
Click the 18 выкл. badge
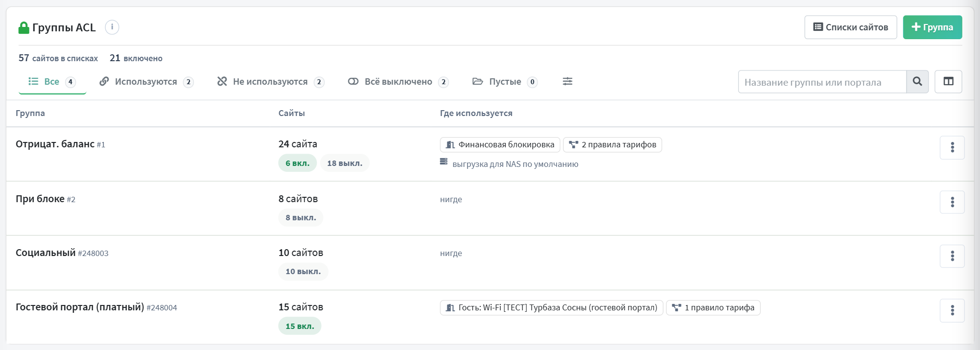tap(345, 163)
